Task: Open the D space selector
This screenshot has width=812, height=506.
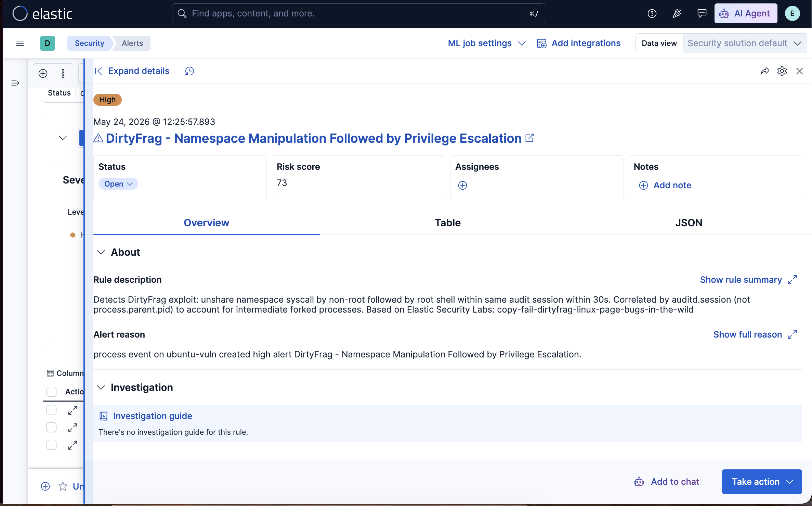Action: click(x=47, y=43)
